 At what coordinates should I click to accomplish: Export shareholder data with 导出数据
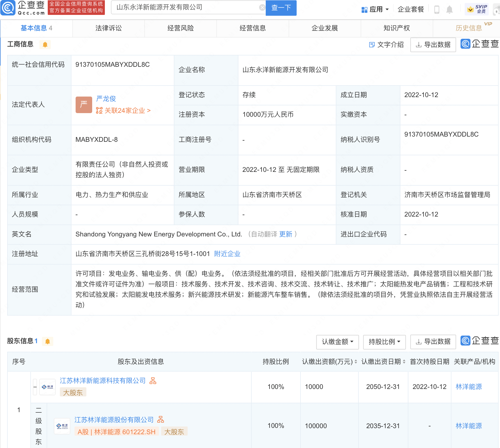pyautogui.click(x=433, y=342)
